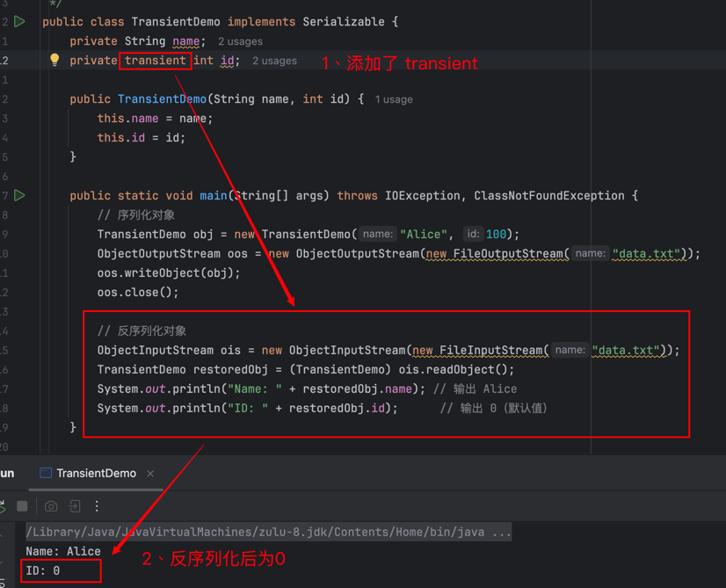The width and height of the screenshot is (726, 588).
Task: Click the camera thread dump icon
Action: click(x=51, y=506)
